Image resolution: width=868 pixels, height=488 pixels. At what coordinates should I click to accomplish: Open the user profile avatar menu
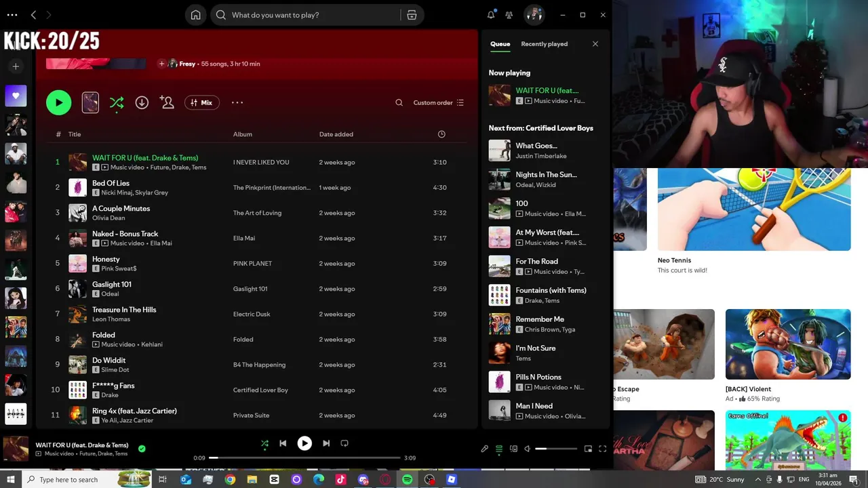[534, 15]
